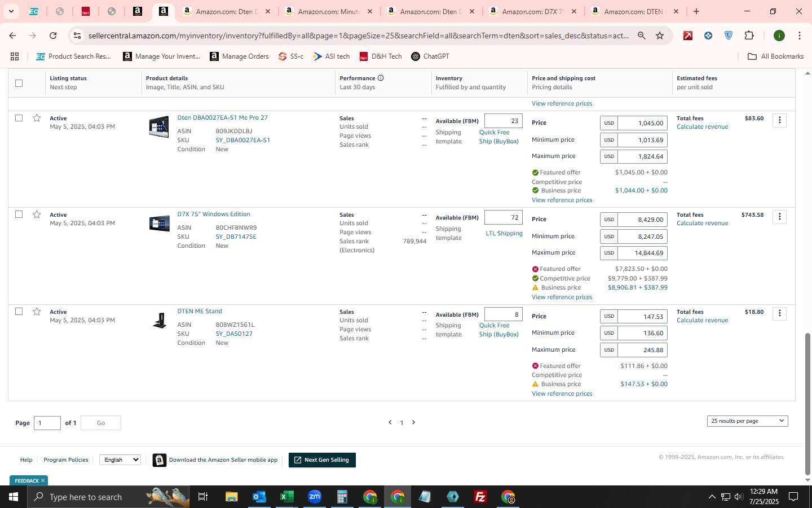The image size is (812, 508).
Task: Click Next Gen Selling button
Action: pyautogui.click(x=322, y=460)
